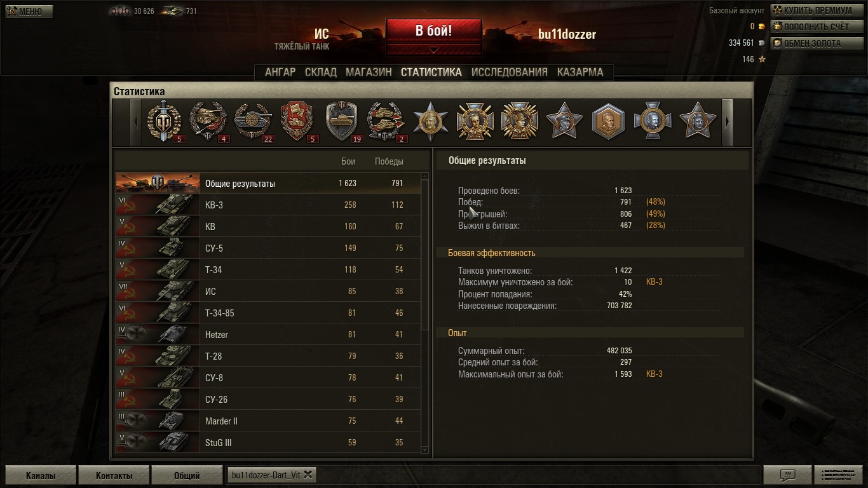Close the bu11dozzer-Dart_Vit chat tab
Viewport: 868px width, 488px height.
click(308, 475)
